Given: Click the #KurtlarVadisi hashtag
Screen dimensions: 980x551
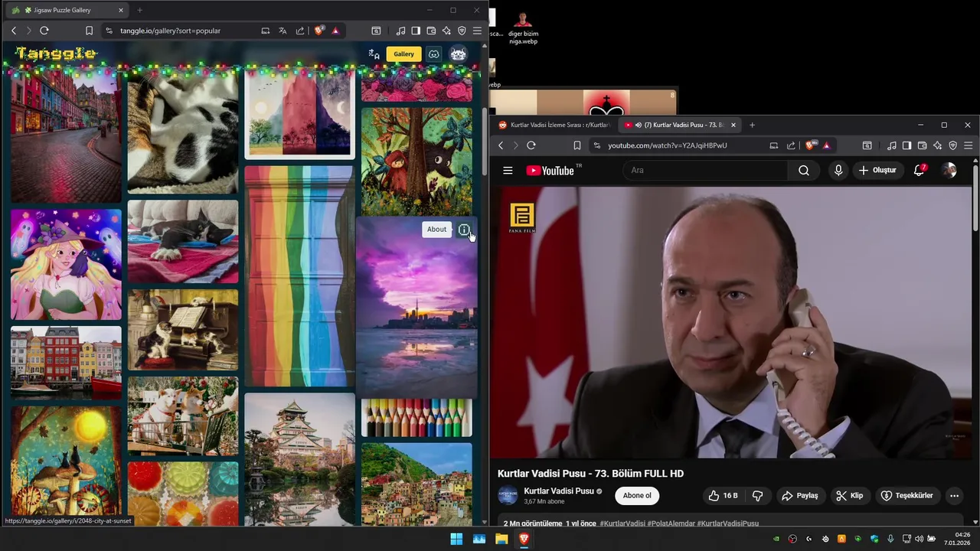Looking at the screenshot, I should (x=622, y=523).
